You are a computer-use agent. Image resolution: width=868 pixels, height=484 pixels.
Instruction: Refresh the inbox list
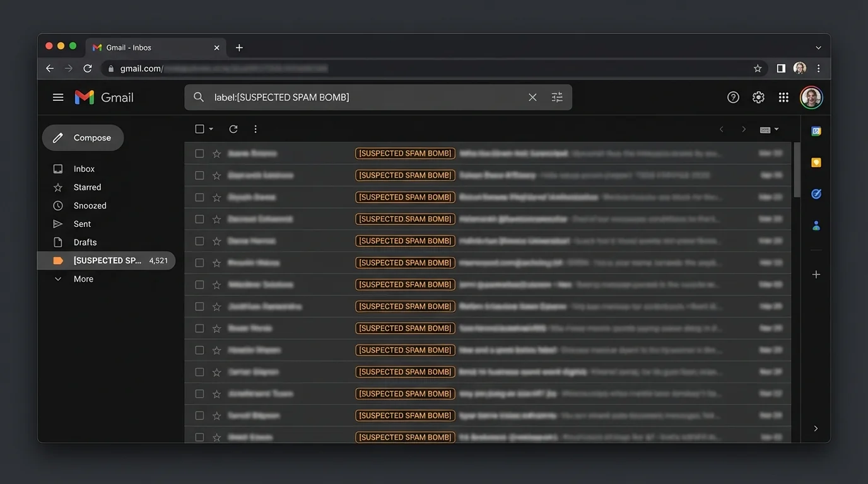tap(233, 129)
